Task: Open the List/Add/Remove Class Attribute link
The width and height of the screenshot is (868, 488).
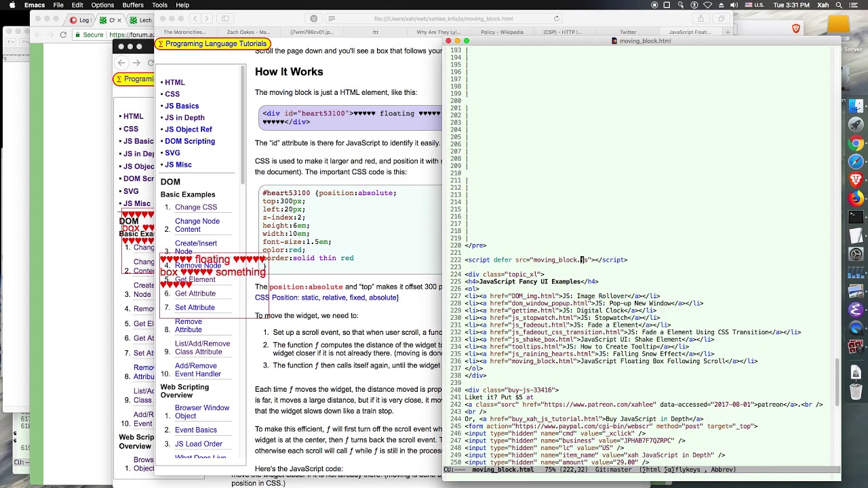Action: (x=202, y=348)
